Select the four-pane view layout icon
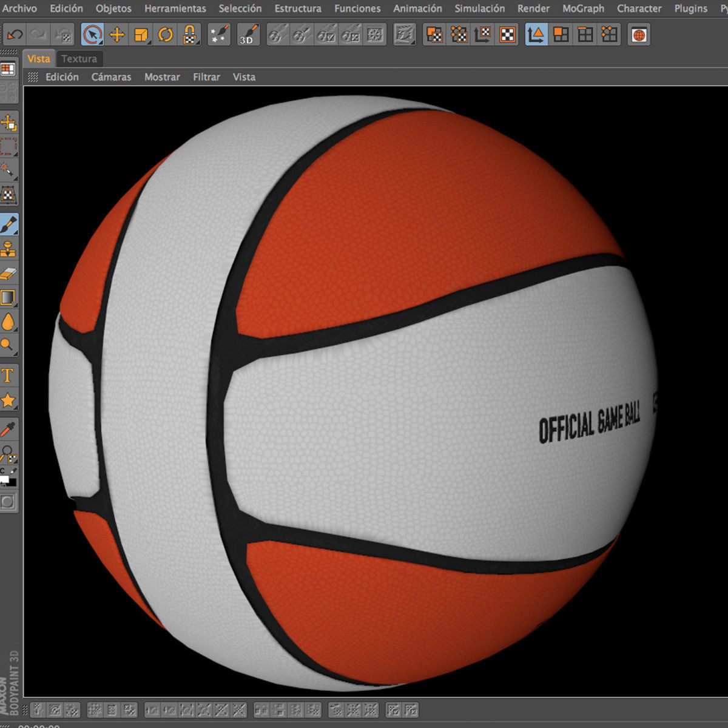The height and width of the screenshot is (728, 728). (585, 35)
